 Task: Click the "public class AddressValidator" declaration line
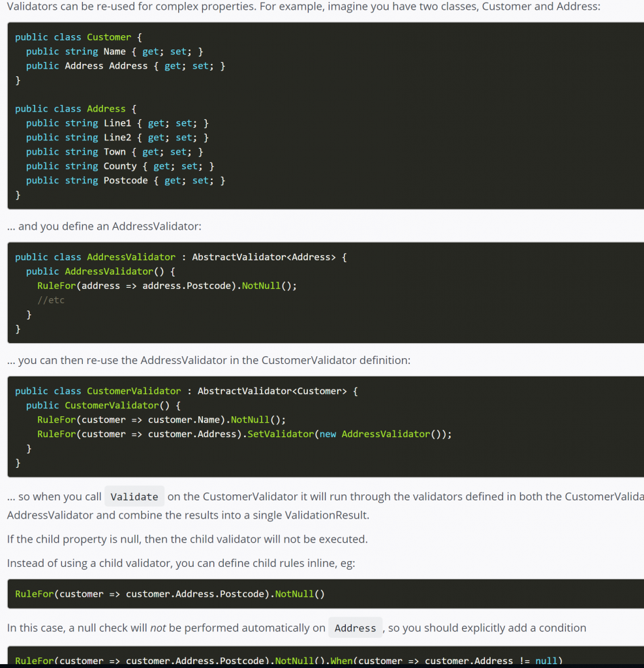(x=181, y=257)
